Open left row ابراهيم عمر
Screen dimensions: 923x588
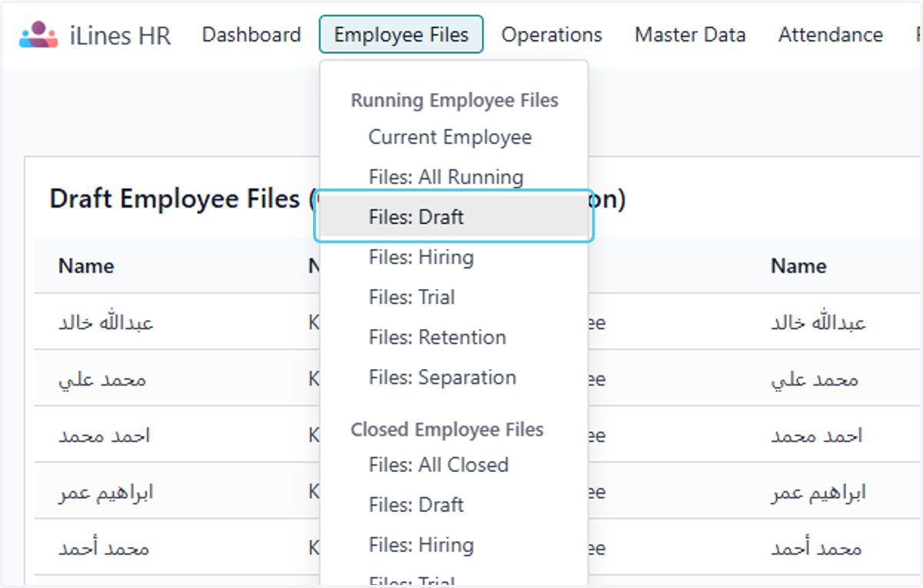106,492
